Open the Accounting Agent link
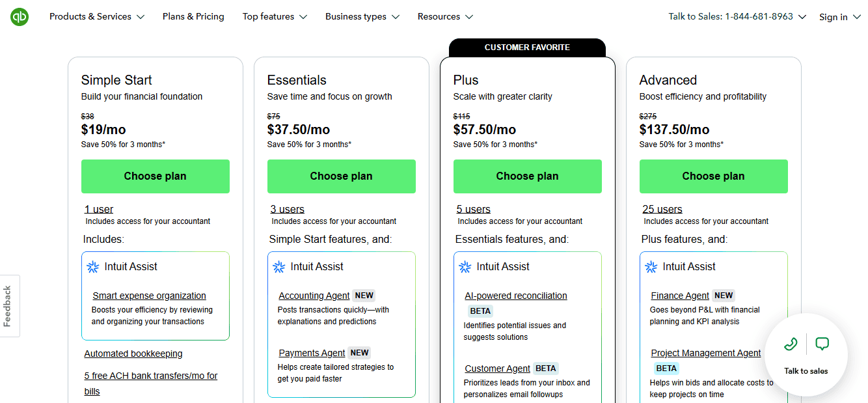868x403 pixels. 314,296
